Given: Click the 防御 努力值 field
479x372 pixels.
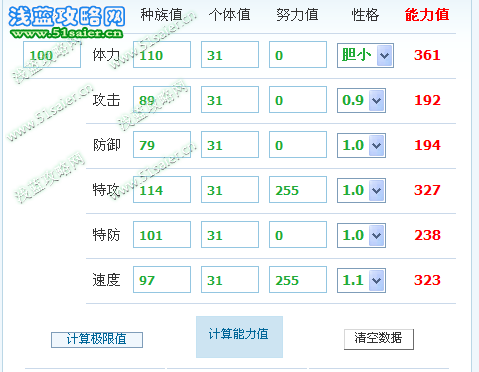Looking at the screenshot, I should [298, 145].
